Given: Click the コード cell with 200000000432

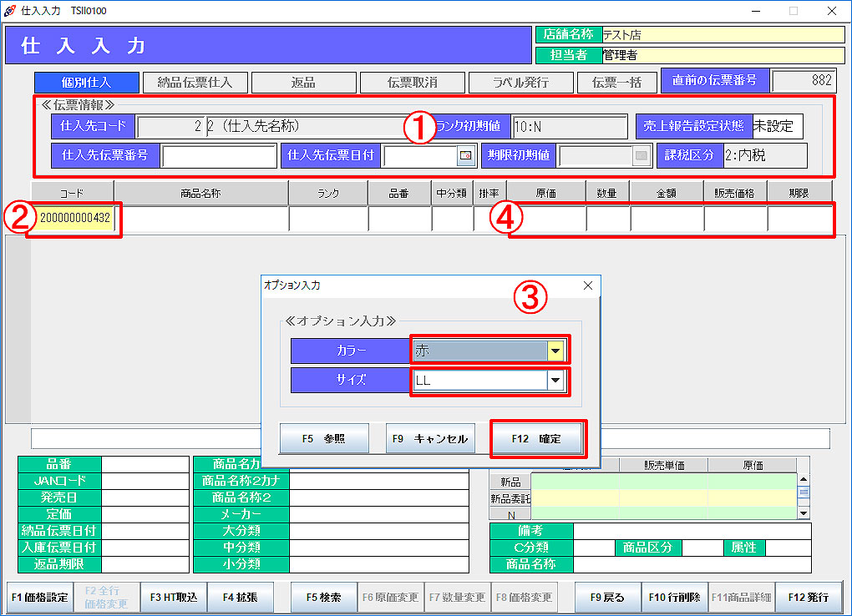Looking at the screenshot, I should pyautogui.click(x=74, y=219).
